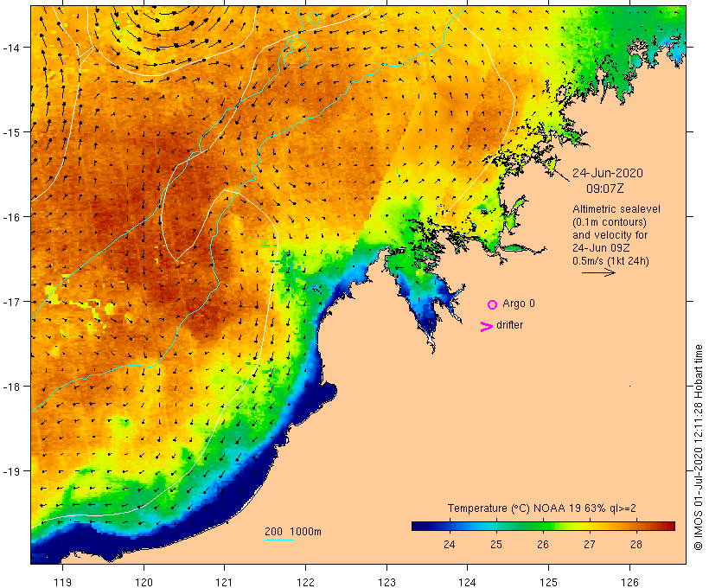Click the '126' longitude axis label
The width and height of the screenshot is (709, 588).
pos(629,582)
